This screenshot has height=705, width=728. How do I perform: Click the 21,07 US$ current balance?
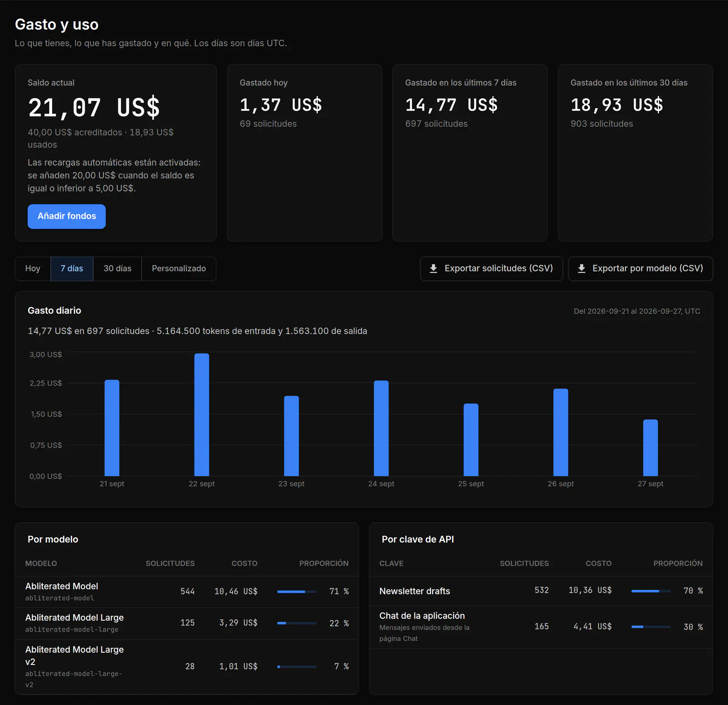[94, 108]
